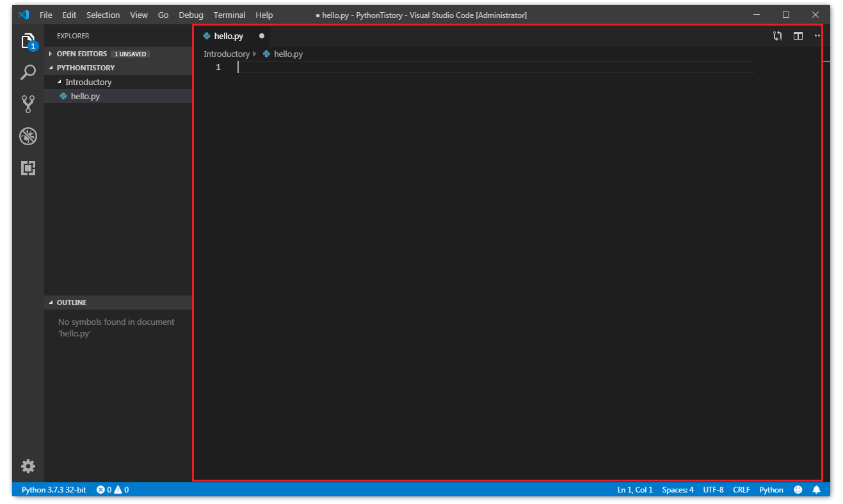Image resolution: width=843 pixels, height=504 pixels.
Task: Click Spaces: 4 indentation setting
Action: click(678, 490)
